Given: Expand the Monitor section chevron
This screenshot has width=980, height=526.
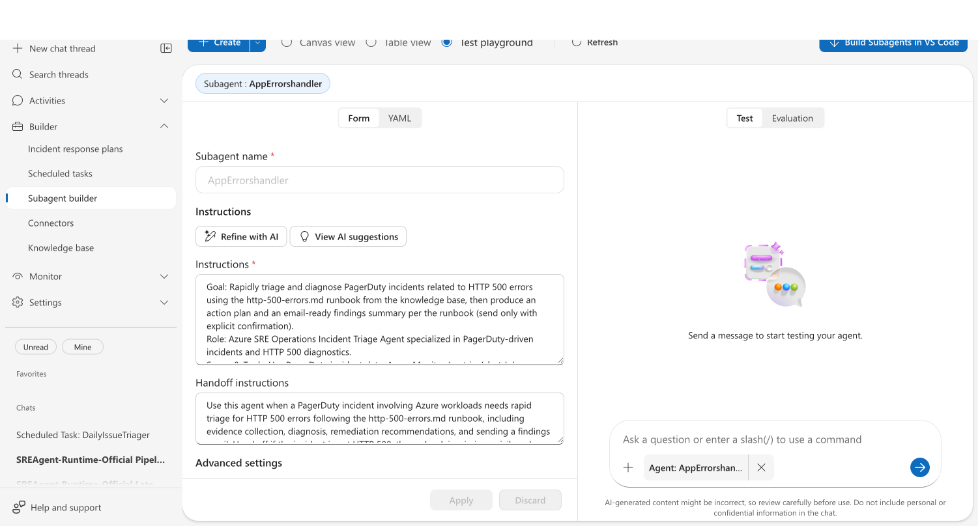Looking at the screenshot, I should pos(164,276).
